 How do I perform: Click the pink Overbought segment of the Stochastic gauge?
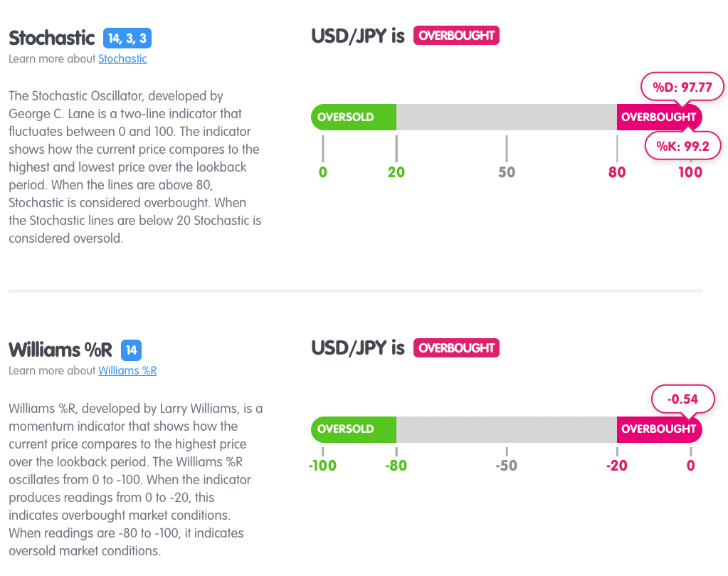(x=658, y=117)
